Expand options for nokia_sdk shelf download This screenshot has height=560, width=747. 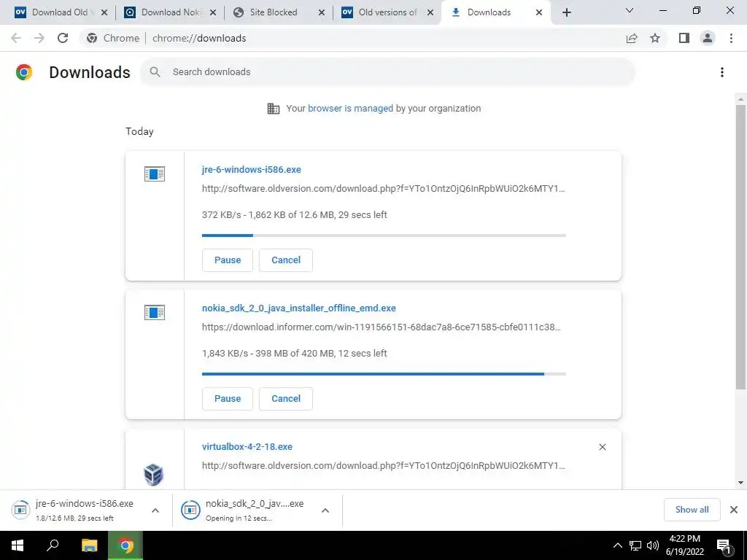point(325,510)
